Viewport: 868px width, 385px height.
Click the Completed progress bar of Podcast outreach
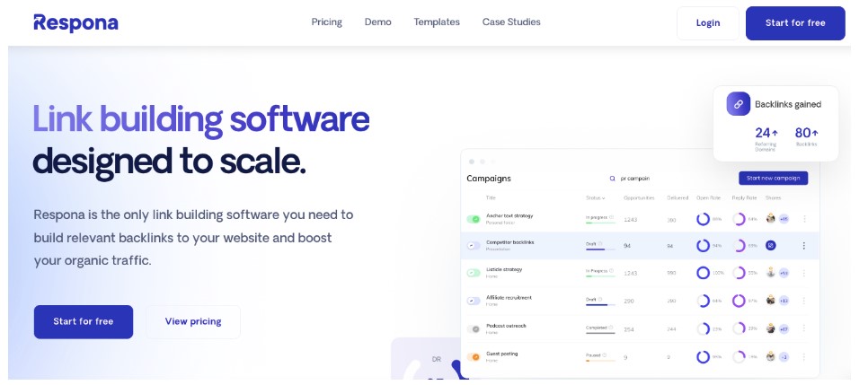(x=600, y=333)
